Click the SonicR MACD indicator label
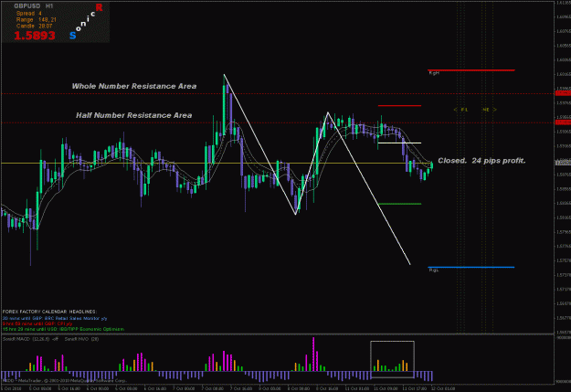Screen dimensions: 571x392 click(30, 339)
